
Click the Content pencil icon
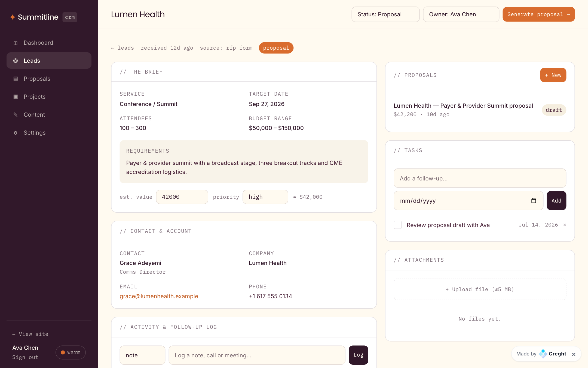tap(16, 114)
